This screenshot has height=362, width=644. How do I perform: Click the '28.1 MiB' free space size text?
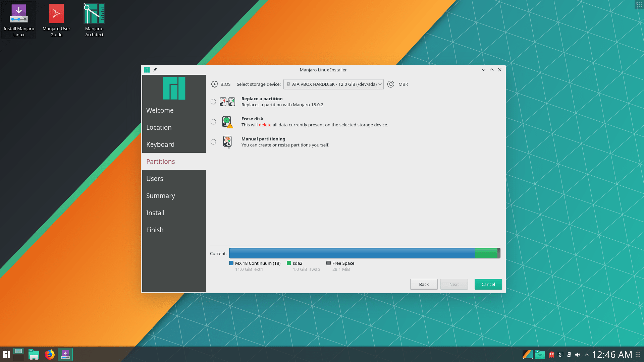point(341,269)
